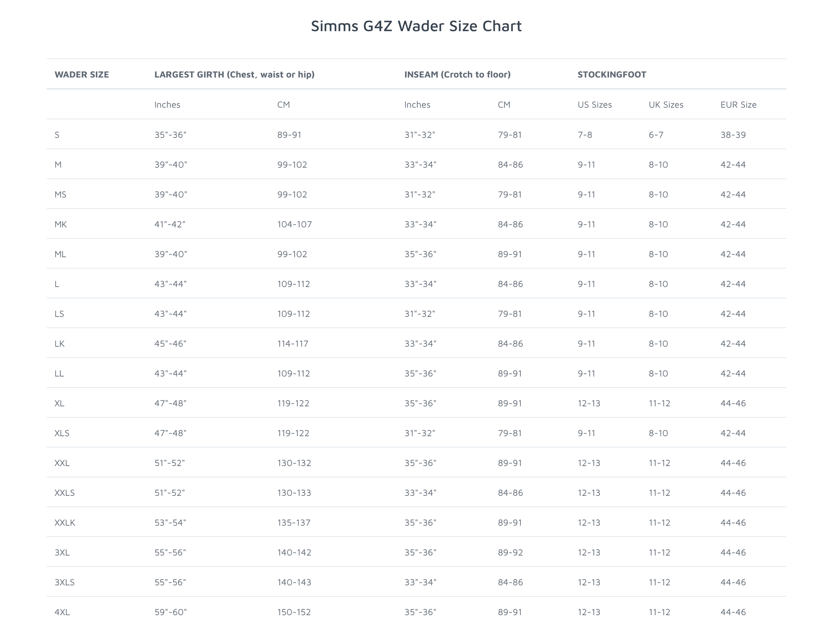
Task: Click the 38-39 EUR size cell
Action: tap(733, 135)
